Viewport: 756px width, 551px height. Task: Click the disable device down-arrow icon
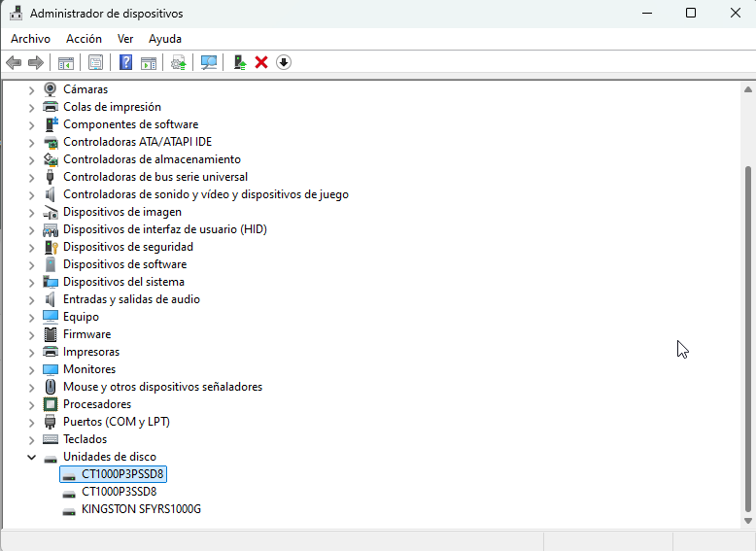(x=284, y=62)
